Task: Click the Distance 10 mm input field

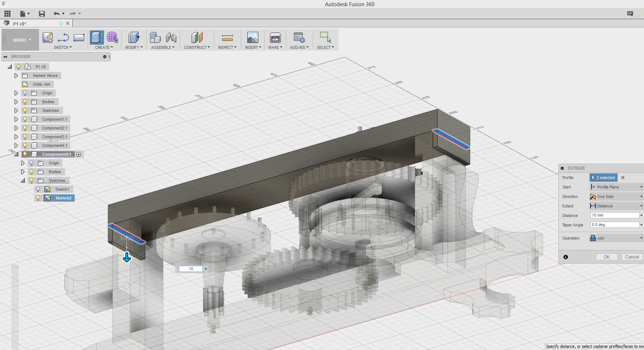Action: [614, 215]
